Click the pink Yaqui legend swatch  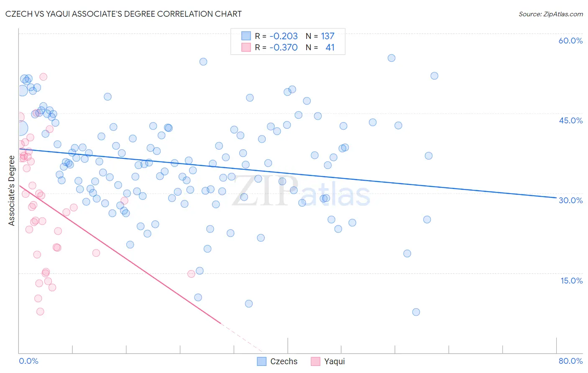coord(315,361)
